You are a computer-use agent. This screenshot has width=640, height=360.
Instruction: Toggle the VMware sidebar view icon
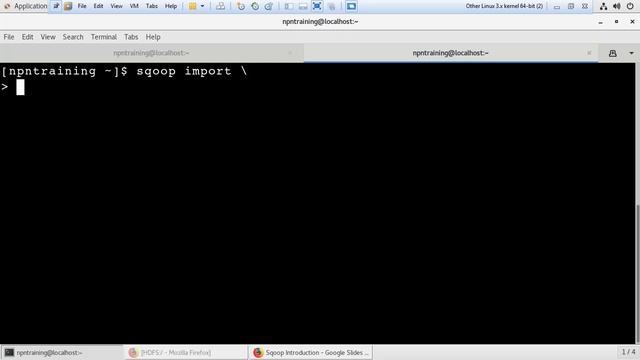pos(289,6)
